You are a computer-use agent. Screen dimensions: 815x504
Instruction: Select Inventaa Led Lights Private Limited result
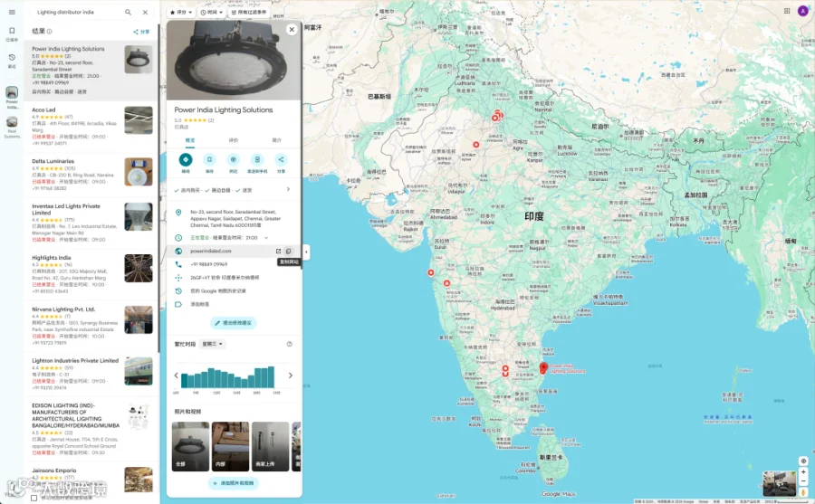pos(92,223)
